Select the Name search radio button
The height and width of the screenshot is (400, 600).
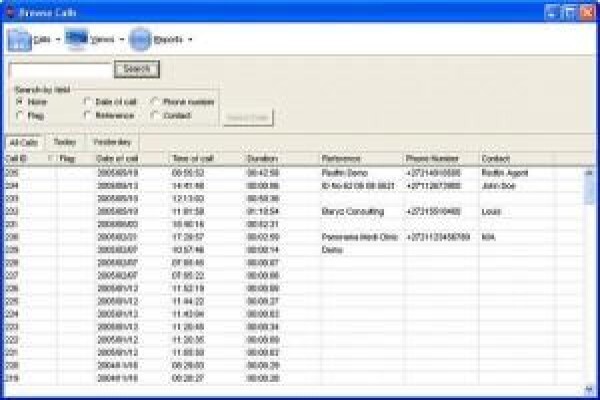point(20,102)
